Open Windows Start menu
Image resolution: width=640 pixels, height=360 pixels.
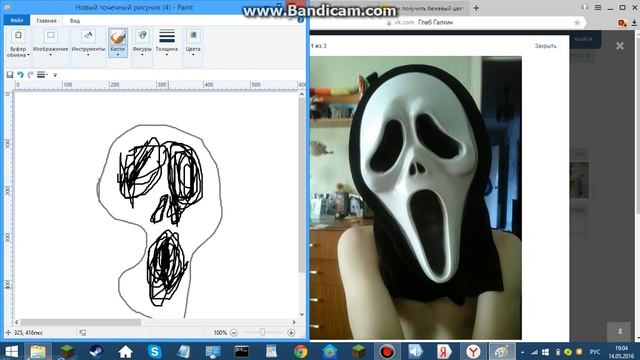click(x=11, y=351)
